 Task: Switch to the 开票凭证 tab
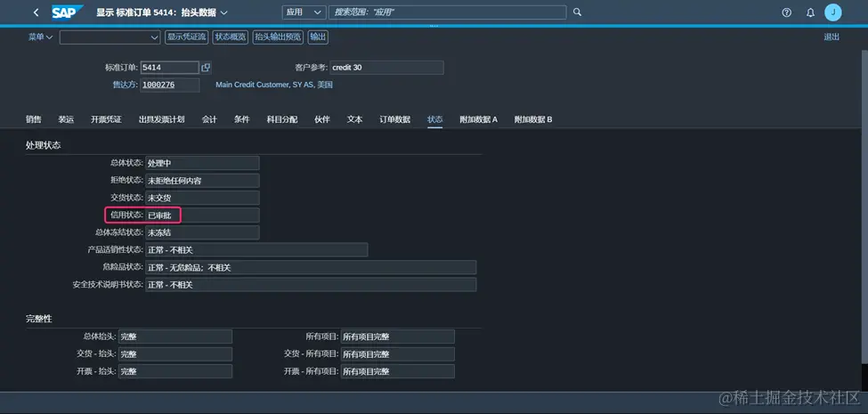tap(106, 119)
